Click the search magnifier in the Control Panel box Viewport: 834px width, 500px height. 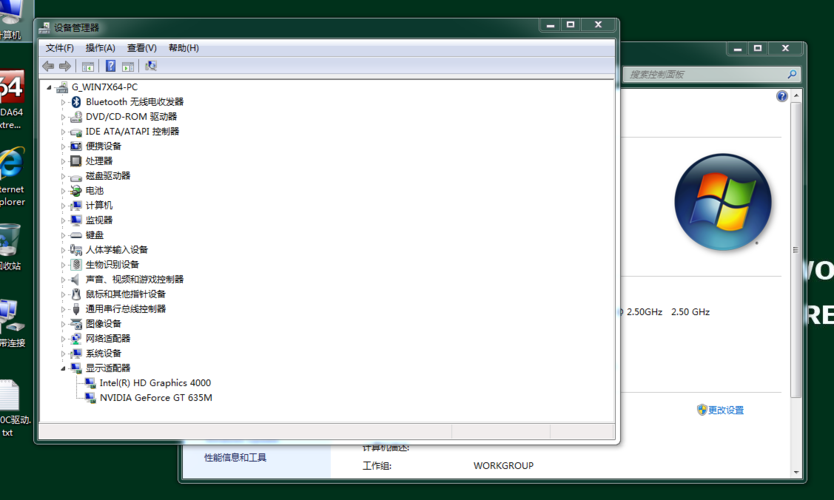792,74
